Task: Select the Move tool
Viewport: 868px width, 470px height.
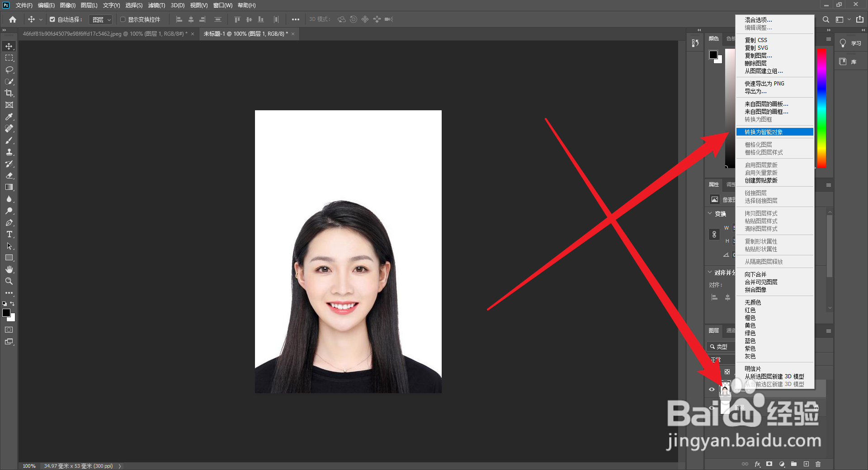Action: click(x=9, y=46)
